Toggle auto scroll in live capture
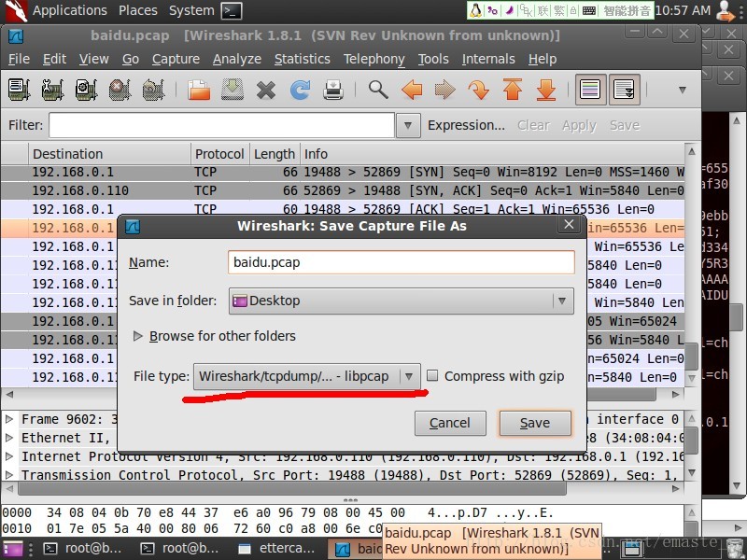747x560 pixels. pos(624,89)
